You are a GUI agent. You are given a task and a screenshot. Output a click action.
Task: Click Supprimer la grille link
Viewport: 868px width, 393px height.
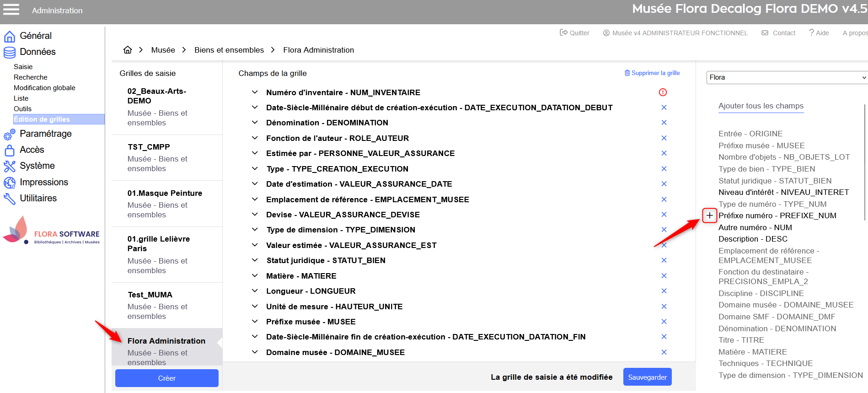[x=652, y=73]
